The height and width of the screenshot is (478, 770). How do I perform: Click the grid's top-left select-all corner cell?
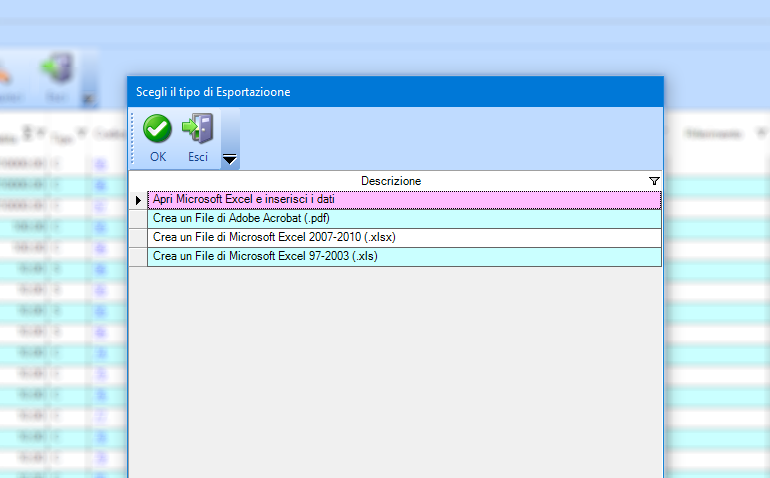(x=138, y=181)
